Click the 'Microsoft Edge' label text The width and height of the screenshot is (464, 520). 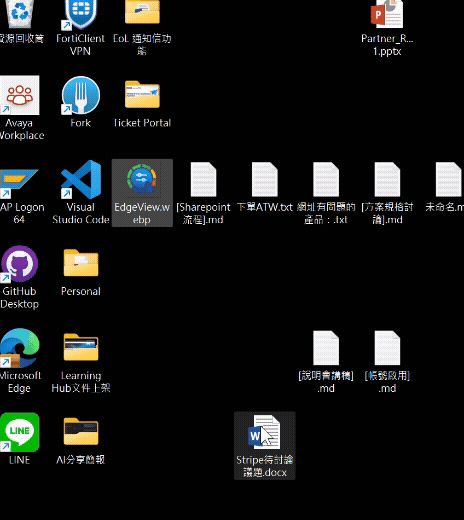pos(19,382)
